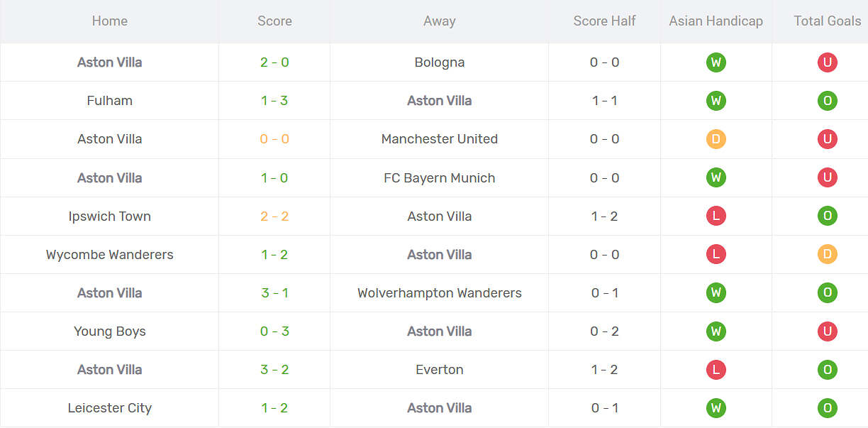The image size is (868, 428).
Task: Click the Total Goals column header
Action: (x=827, y=21)
